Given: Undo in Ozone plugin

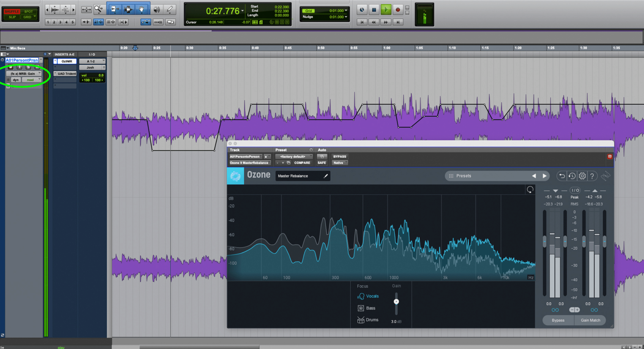Looking at the screenshot, I should (x=562, y=176).
